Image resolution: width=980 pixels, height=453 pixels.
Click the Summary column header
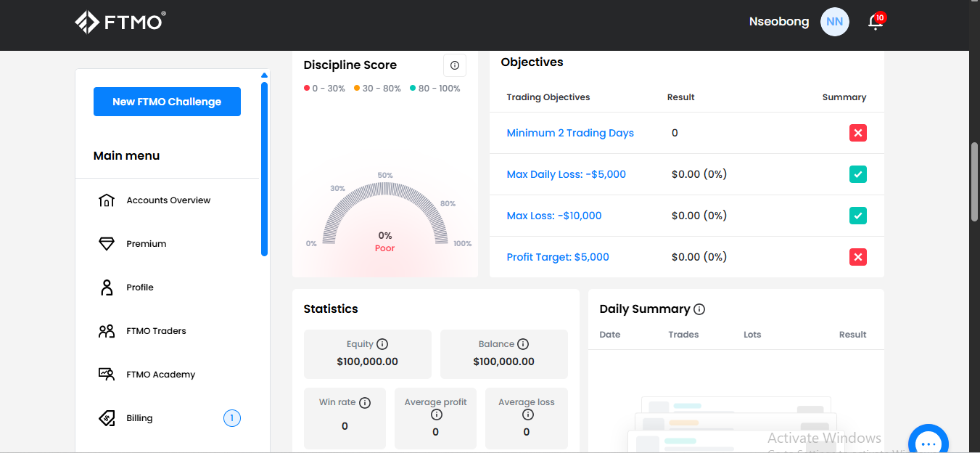[844, 97]
